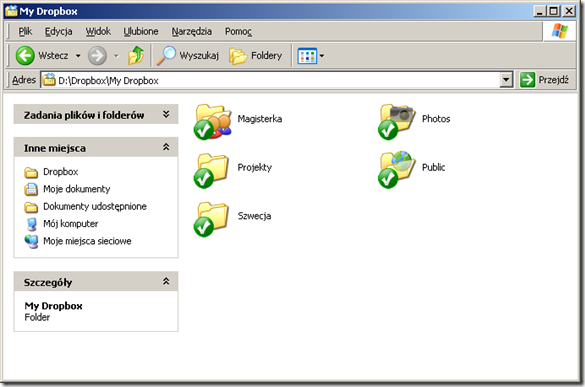Select the Szwecja folder icon
Screen dimensions: 585x387
click(x=212, y=219)
